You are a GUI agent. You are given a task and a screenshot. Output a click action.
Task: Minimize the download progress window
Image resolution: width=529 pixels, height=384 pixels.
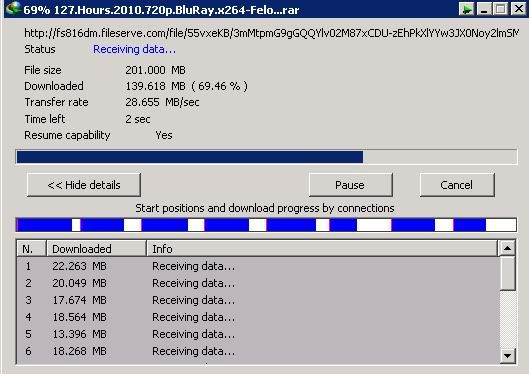pyautogui.click(x=484, y=9)
